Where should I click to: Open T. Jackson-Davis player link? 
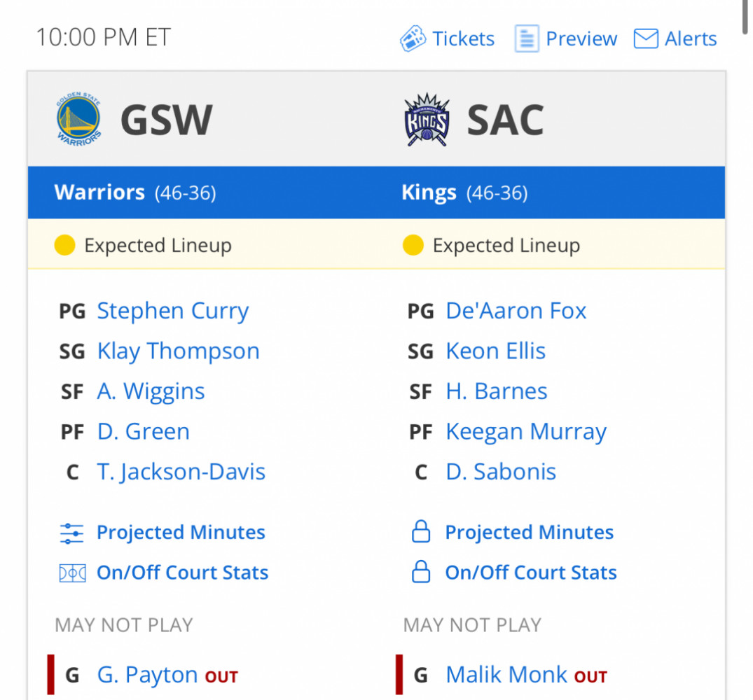[181, 472]
